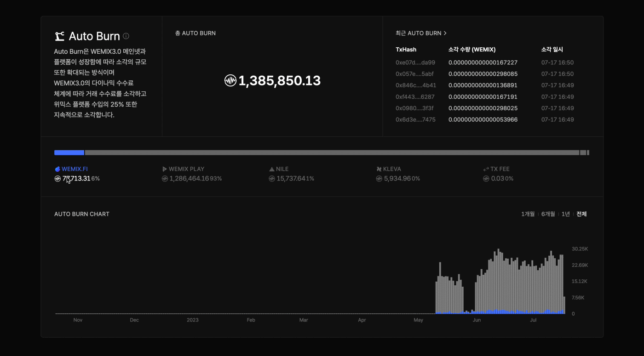Click burn amount 0.000000000000298025
This screenshot has width=644, height=356.
coord(483,108)
